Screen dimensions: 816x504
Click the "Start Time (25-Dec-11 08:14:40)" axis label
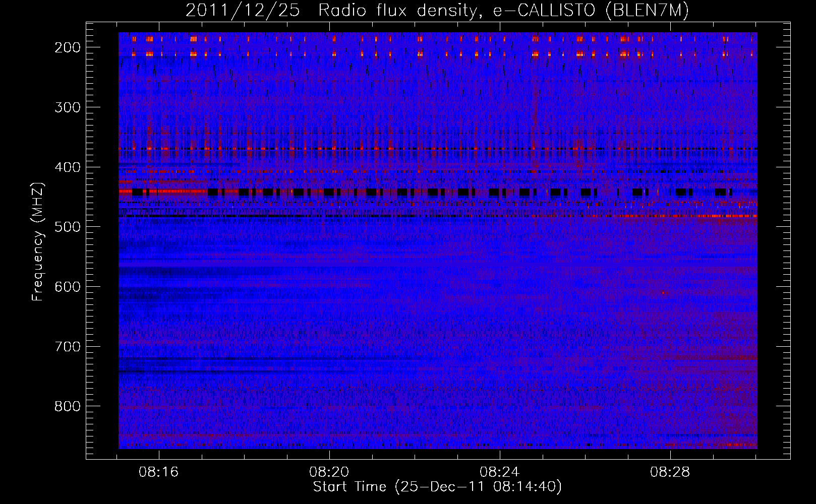(x=437, y=487)
